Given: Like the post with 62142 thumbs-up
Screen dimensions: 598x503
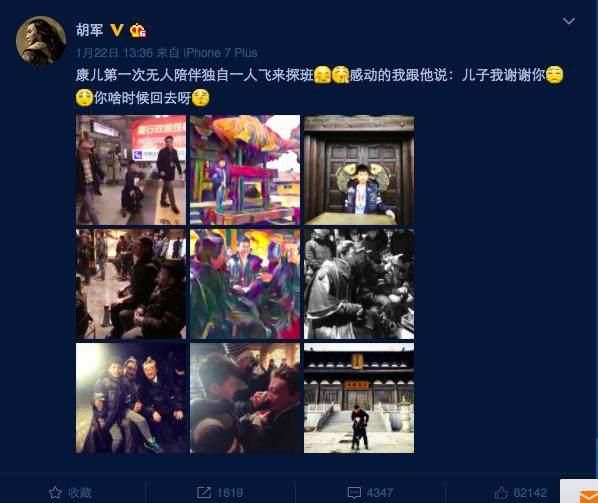Looking at the screenshot, I should (x=521, y=492).
